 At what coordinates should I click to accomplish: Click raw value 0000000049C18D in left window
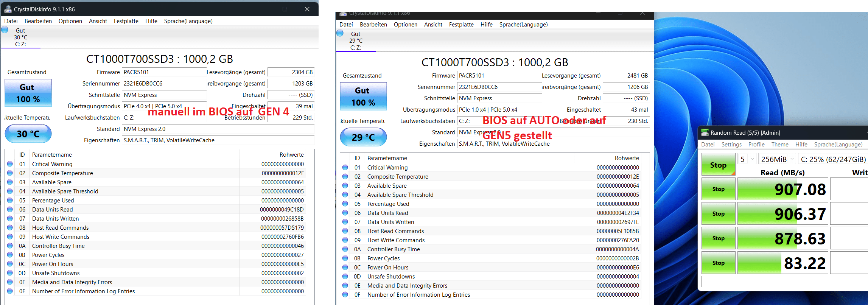(282, 209)
